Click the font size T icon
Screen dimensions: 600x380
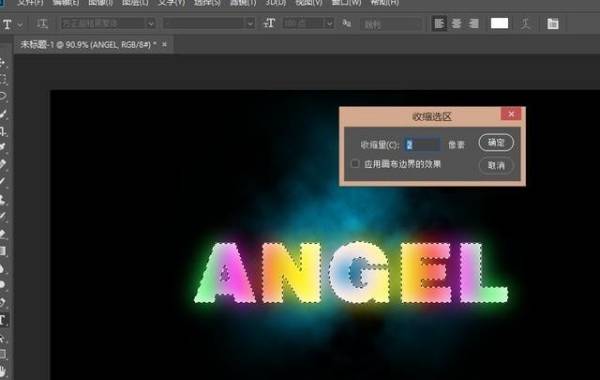[x=269, y=24]
